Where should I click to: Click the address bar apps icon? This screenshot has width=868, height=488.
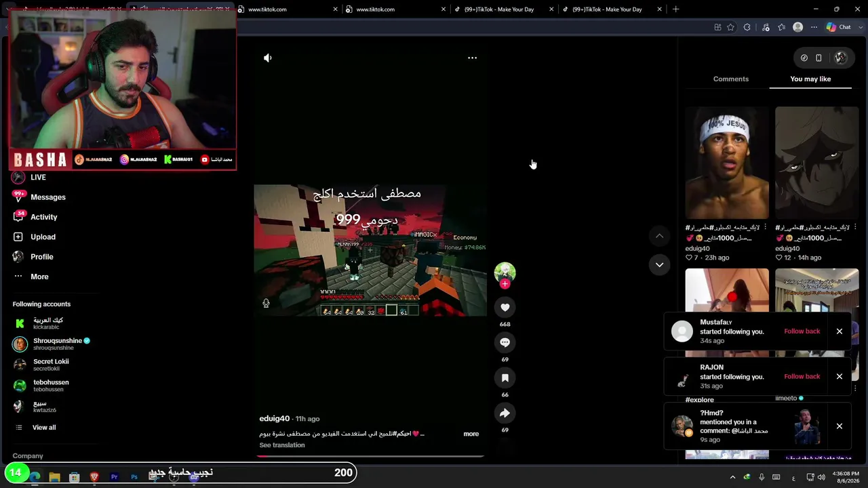click(717, 27)
